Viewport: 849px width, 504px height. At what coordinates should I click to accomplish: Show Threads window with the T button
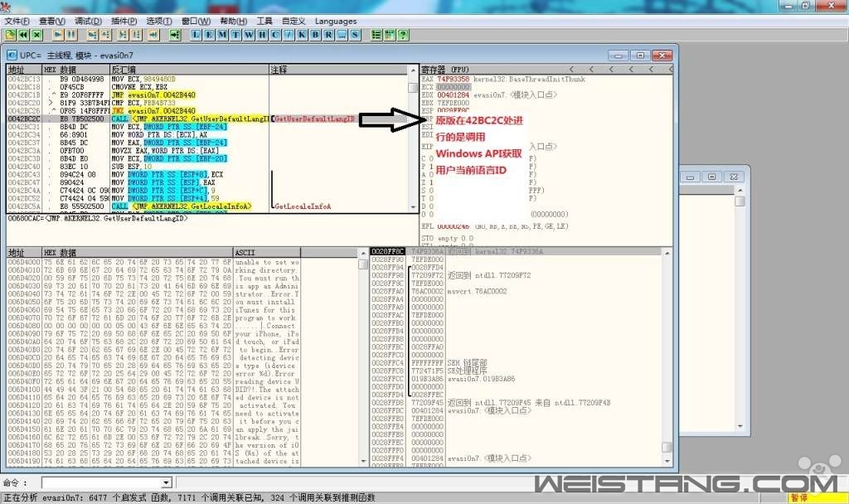point(236,35)
